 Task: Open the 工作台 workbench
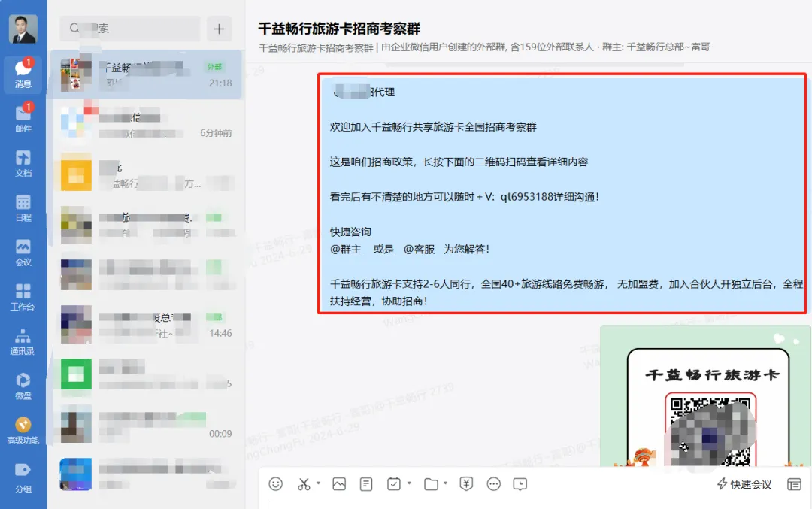23,297
